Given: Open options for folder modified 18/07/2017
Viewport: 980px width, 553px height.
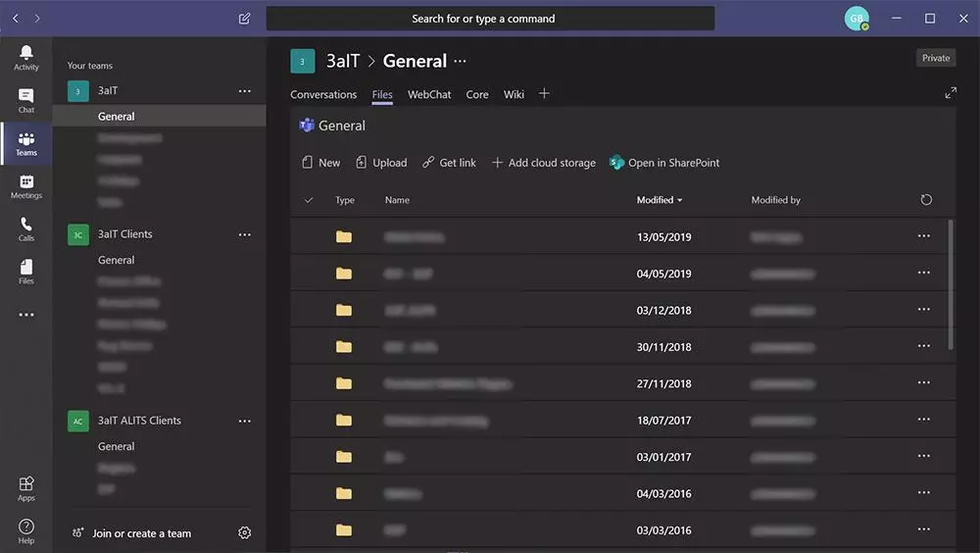Looking at the screenshot, I should pyautogui.click(x=924, y=419).
